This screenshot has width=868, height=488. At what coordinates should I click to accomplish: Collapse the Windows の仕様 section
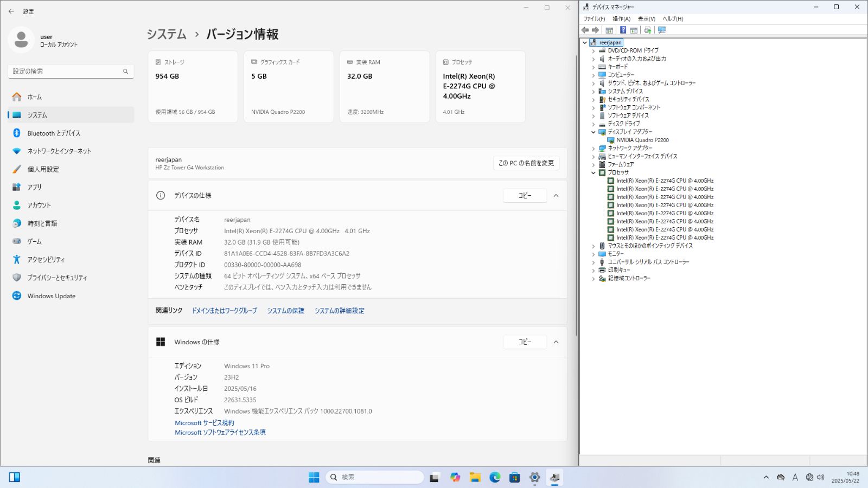(x=556, y=342)
